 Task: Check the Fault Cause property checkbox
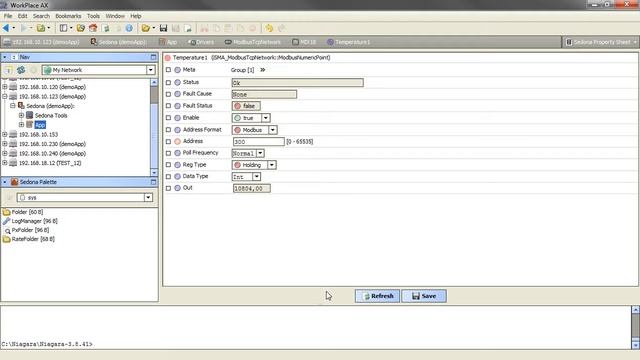(x=168, y=94)
